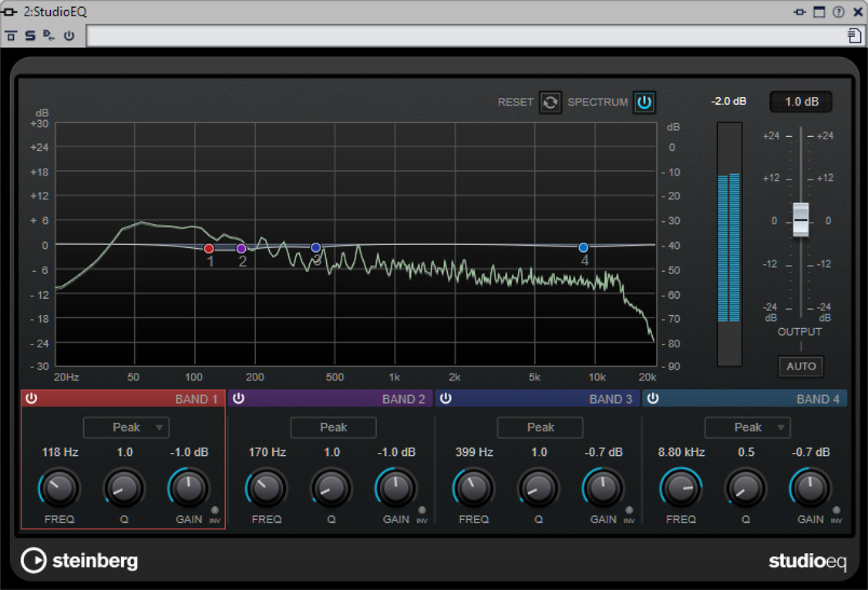Click the BAND 2 header label
Image resolution: width=868 pixels, height=590 pixels.
404,399
